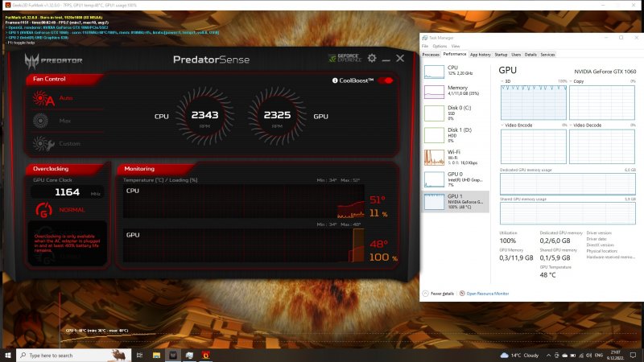
Task: Open clock and date flyout
Action: click(615, 355)
